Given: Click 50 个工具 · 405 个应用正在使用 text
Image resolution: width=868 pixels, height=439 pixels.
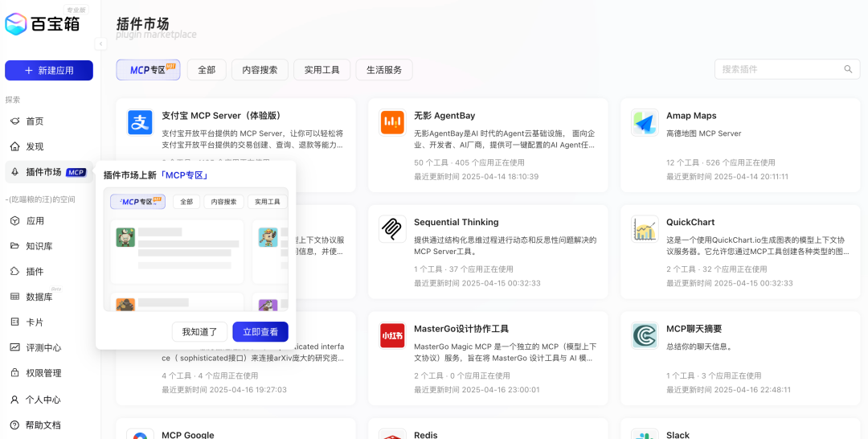Looking at the screenshot, I should click(x=469, y=162).
